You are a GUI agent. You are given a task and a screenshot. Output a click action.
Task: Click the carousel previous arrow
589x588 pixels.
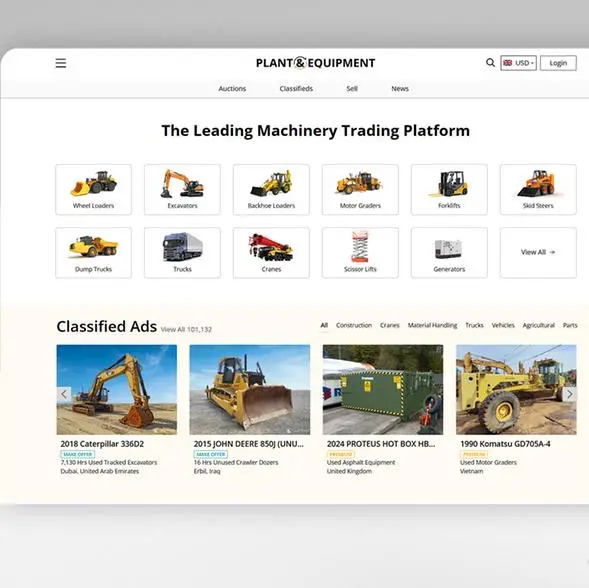point(64,395)
